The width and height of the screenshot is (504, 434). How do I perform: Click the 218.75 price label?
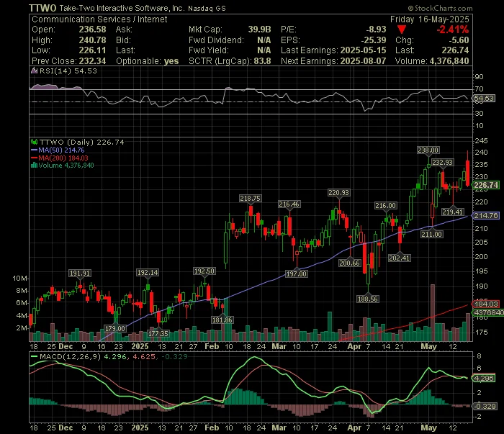tap(250, 198)
